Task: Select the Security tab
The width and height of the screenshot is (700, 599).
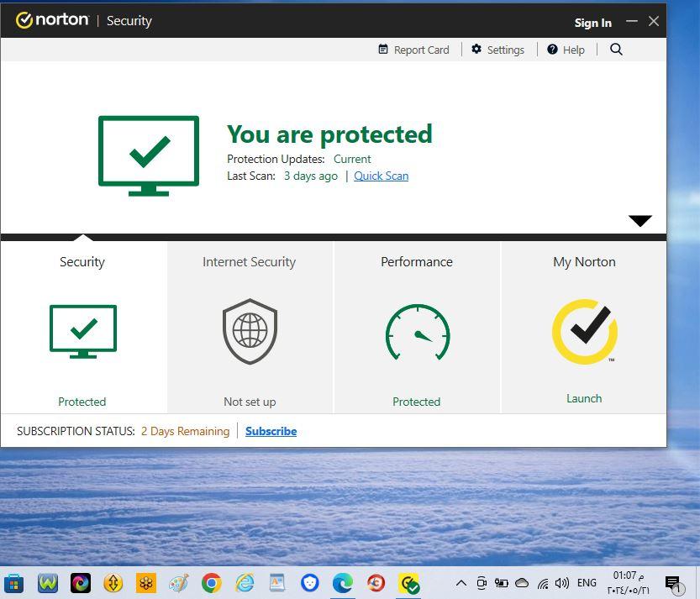Action: [x=84, y=327]
